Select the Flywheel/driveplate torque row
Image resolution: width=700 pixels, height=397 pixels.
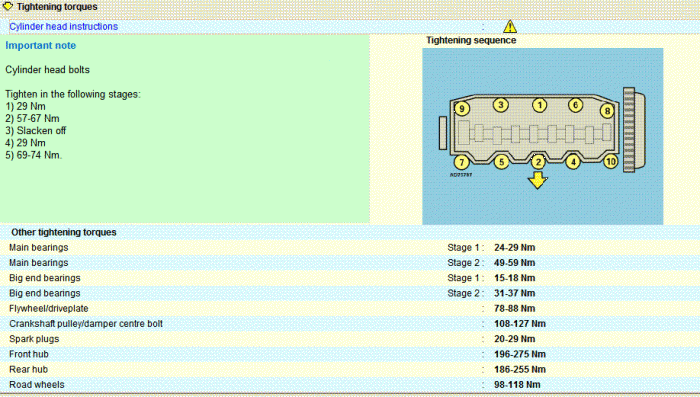(x=350, y=309)
